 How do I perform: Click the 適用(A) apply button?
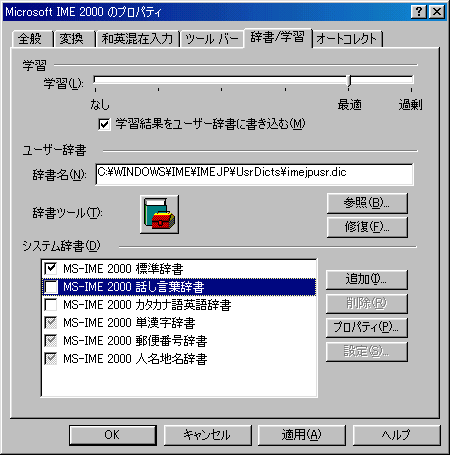pyautogui.click(x=301, y=435)
